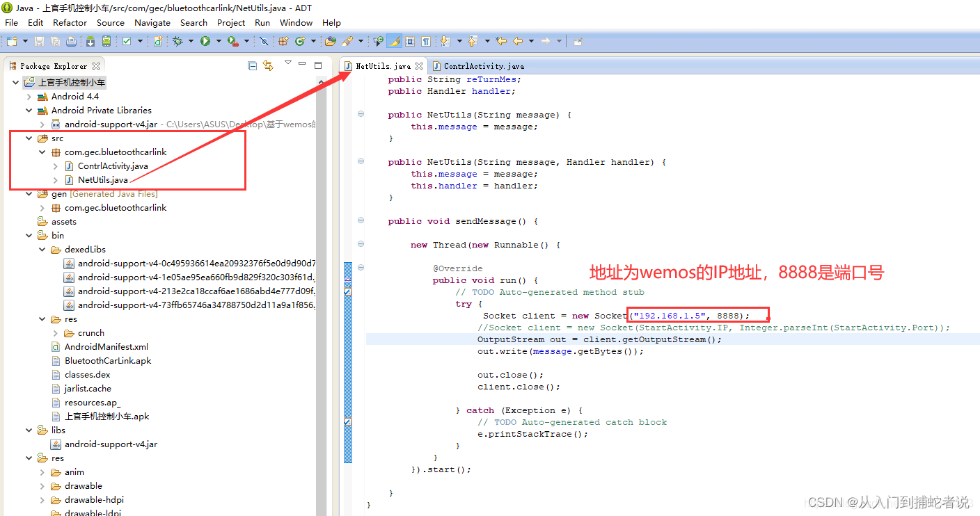Toggle Link with Editor in Package Explorer
Image resolution: width=980 pixels, height=516 pixels.
click(x=268, y=65)
